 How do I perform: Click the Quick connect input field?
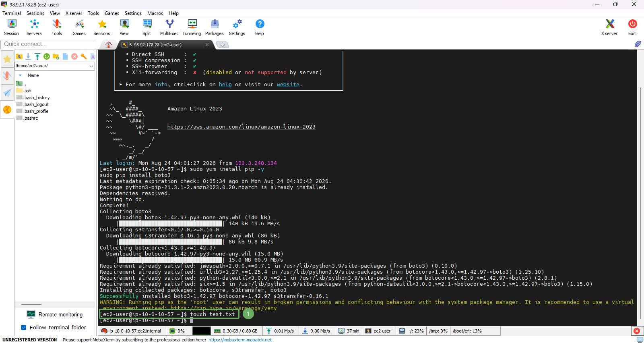(x=48, y=44)
